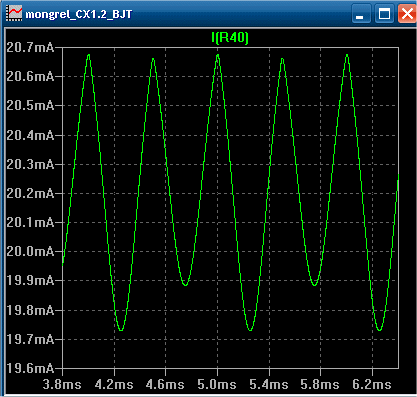Minimize the waveform window
The width and height of the screenshot is (417, 397).
tap(361, 14)
